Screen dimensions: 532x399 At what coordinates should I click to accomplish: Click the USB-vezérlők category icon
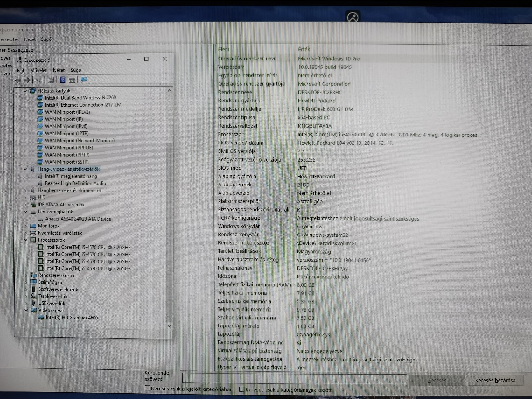(33, 303)
